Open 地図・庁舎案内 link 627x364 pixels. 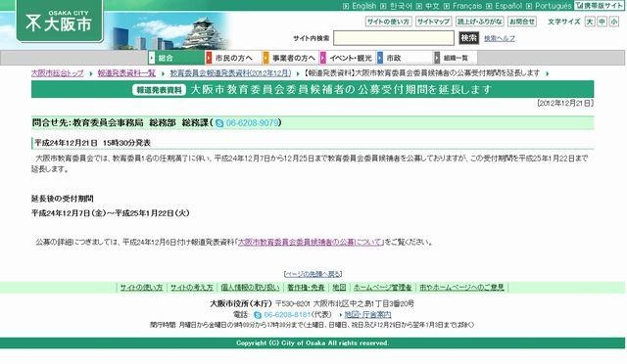368,315
